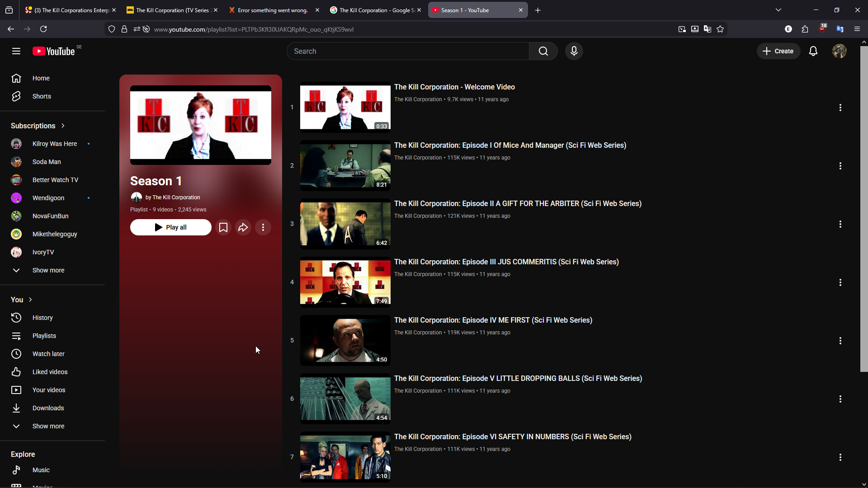Collapse the sidebar with the guide toggle
This screenshot has height=488, width=868.
tap(16, 51)
